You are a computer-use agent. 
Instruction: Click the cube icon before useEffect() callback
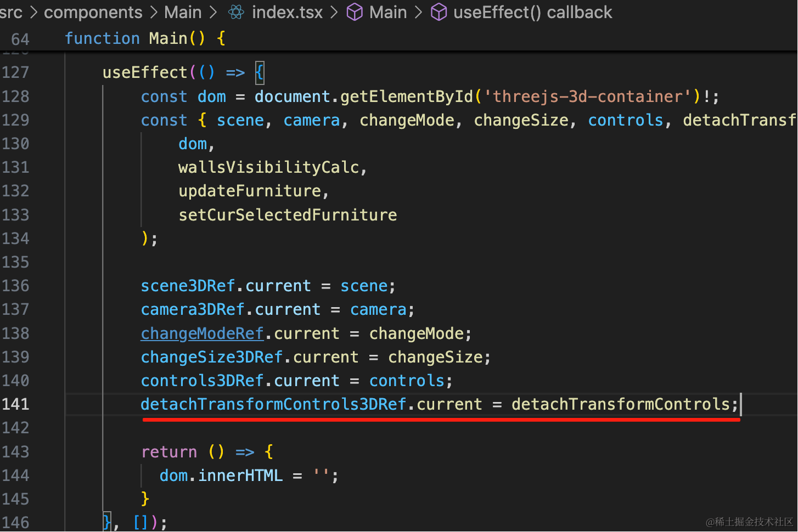(x=439, y=12)
